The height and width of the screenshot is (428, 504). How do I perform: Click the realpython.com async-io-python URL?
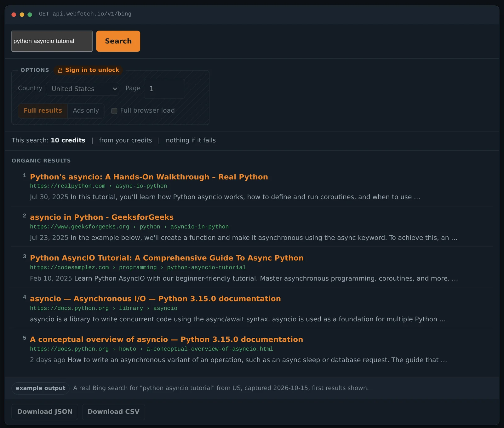tap(99, 186)
